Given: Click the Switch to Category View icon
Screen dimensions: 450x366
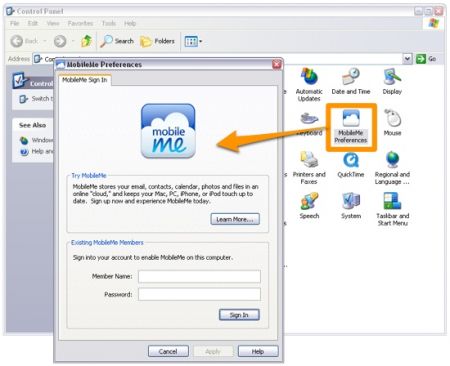Looking at the screenshot, I should click(23, 99).
